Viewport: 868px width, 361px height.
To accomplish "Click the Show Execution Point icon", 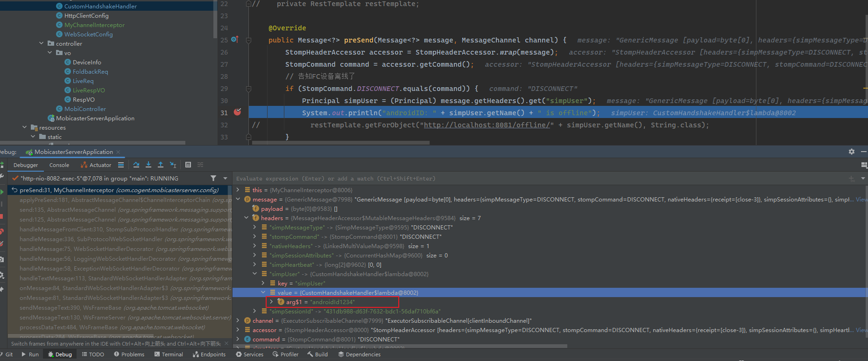I will pos(121,165).
